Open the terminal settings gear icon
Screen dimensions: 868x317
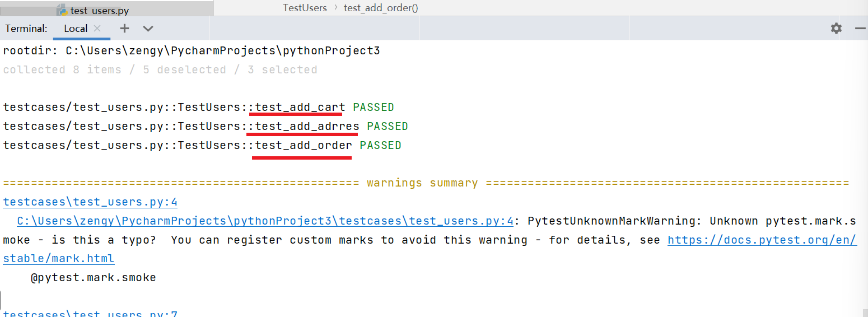[x=836, y=29]
